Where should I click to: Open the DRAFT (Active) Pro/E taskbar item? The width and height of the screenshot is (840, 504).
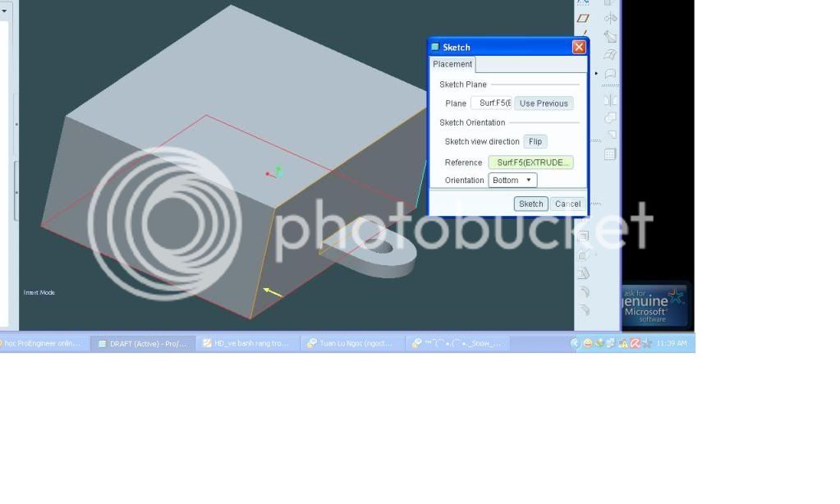pyautogui.click(x=143, y=343)
